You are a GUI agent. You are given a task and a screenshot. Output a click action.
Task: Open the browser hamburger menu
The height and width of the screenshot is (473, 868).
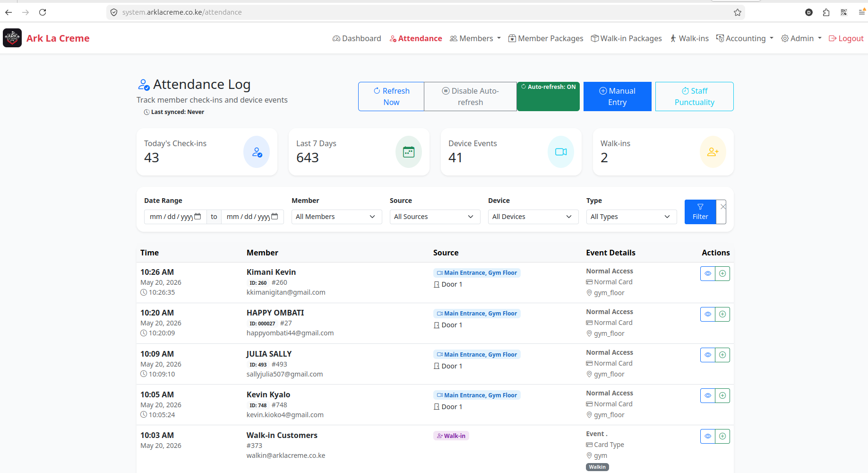pos(862,12)
